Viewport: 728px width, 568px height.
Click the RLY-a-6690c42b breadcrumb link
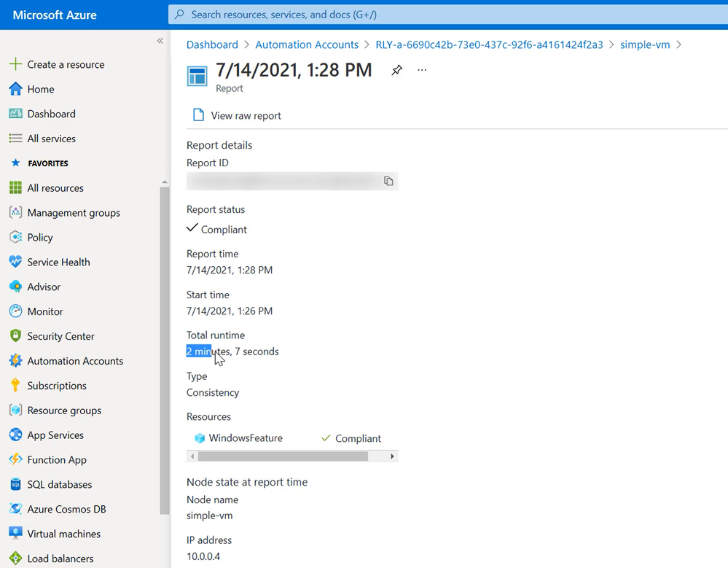tap(490, 44)
